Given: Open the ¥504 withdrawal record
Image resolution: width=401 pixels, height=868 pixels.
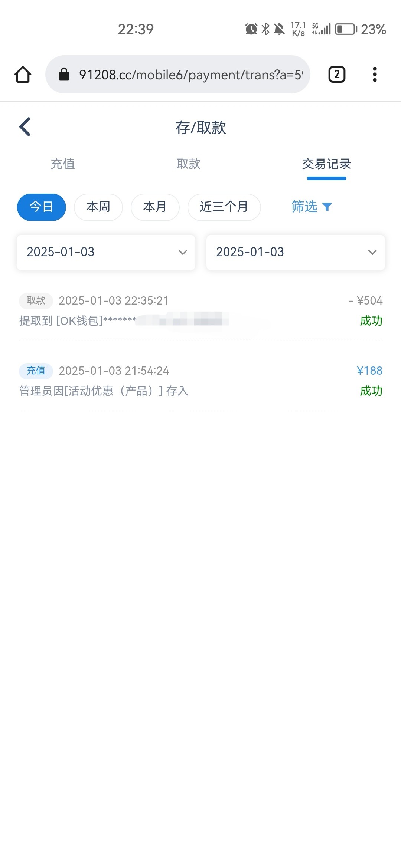Looking at the screenshot, I should pos(200,310).
